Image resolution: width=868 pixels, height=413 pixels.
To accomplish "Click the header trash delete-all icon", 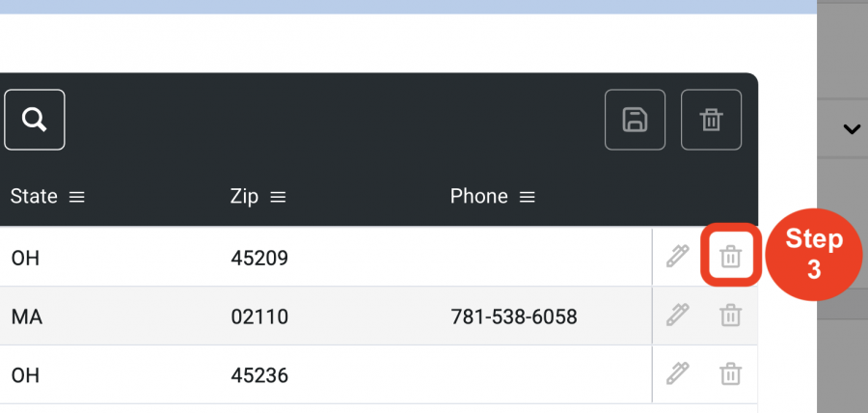I will point(712,120).
